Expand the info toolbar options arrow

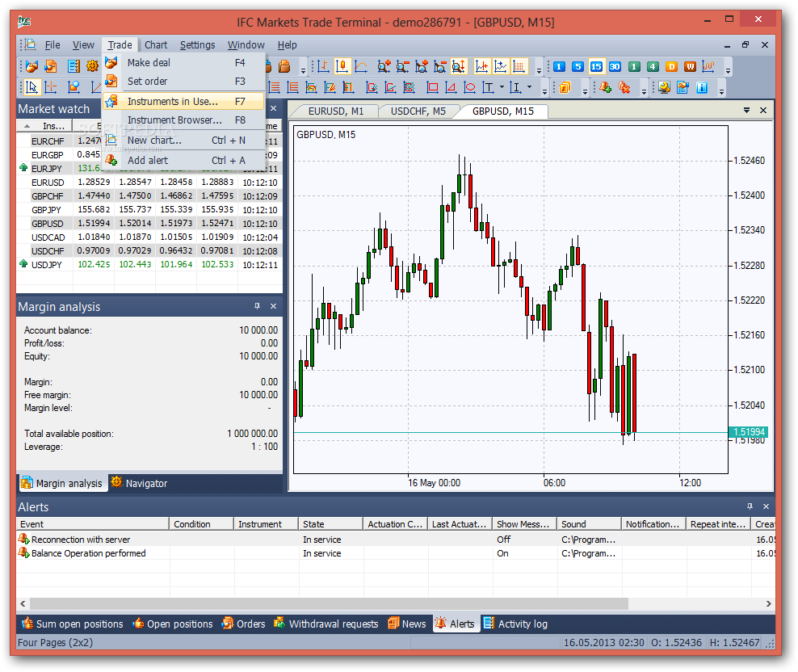click(721, 91)
